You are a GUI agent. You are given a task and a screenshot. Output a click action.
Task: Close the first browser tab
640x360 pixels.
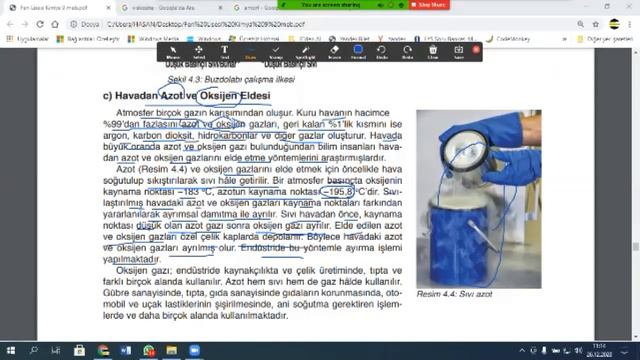pos(109,8)
